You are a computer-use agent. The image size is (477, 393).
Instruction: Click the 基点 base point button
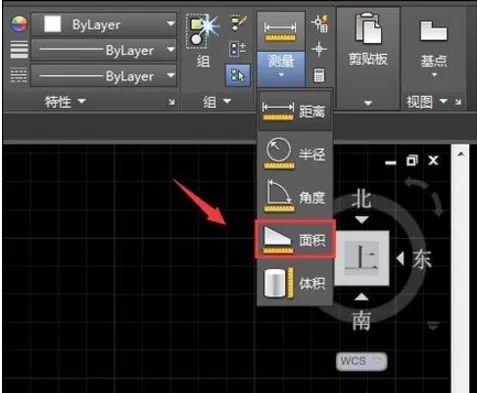click(433, 48)
